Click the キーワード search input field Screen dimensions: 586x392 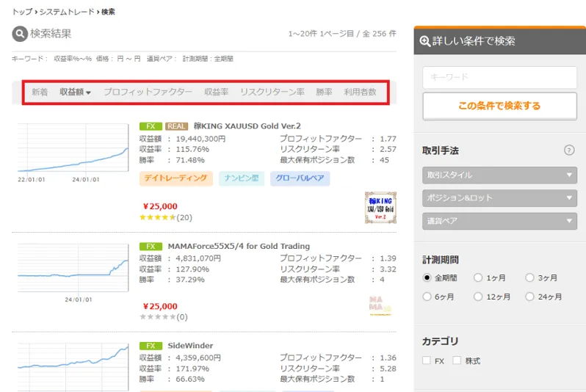click(x=499, y=77)
